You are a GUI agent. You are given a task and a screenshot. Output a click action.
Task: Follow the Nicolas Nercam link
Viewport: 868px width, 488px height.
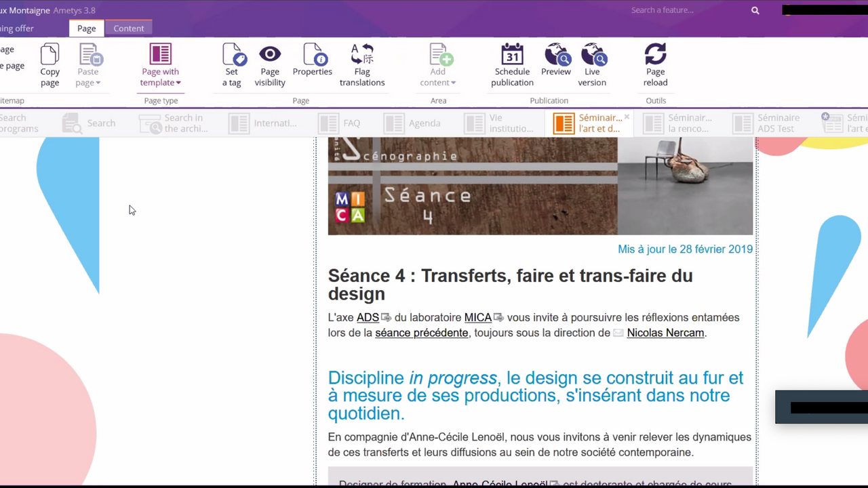click(665, 333)
